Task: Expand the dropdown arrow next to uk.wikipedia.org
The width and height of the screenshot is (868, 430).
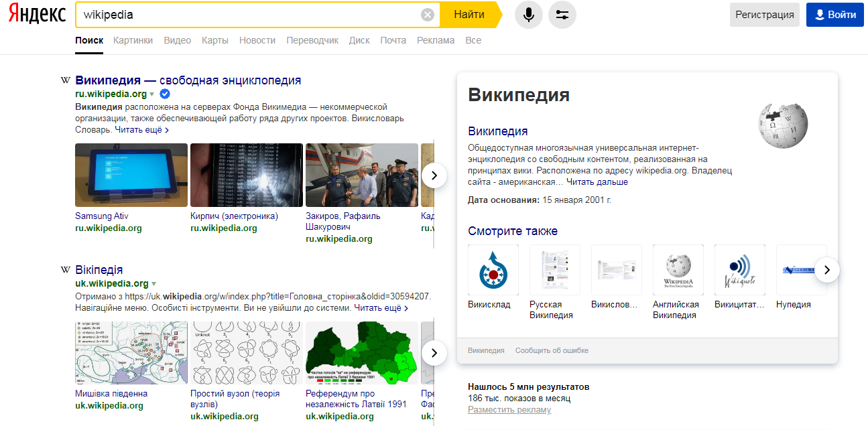Action: pyautogui.click(x=153, y=284)
